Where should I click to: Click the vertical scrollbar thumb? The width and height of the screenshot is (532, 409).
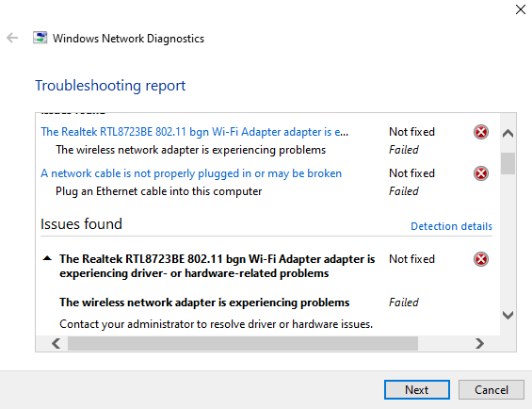click(508, 163)
